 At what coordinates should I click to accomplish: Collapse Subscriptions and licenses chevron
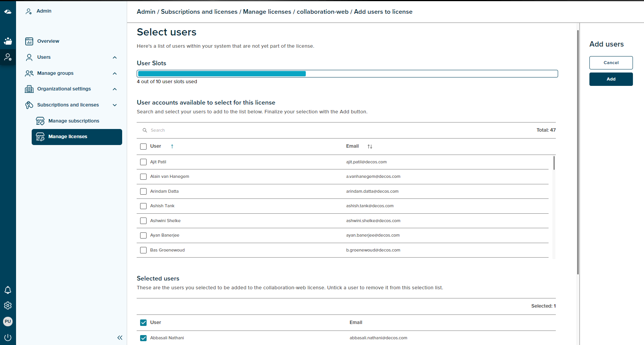tap(115, 105)
